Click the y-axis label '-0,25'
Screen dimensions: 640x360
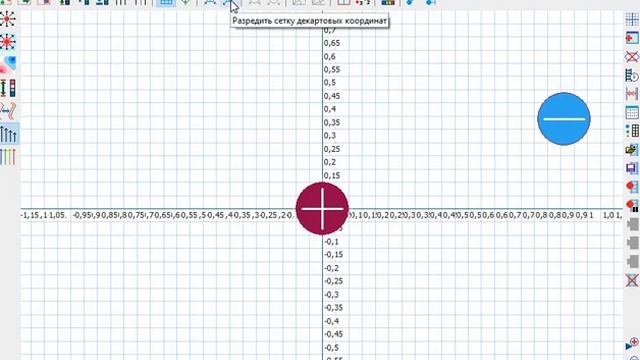click(333, 281)
